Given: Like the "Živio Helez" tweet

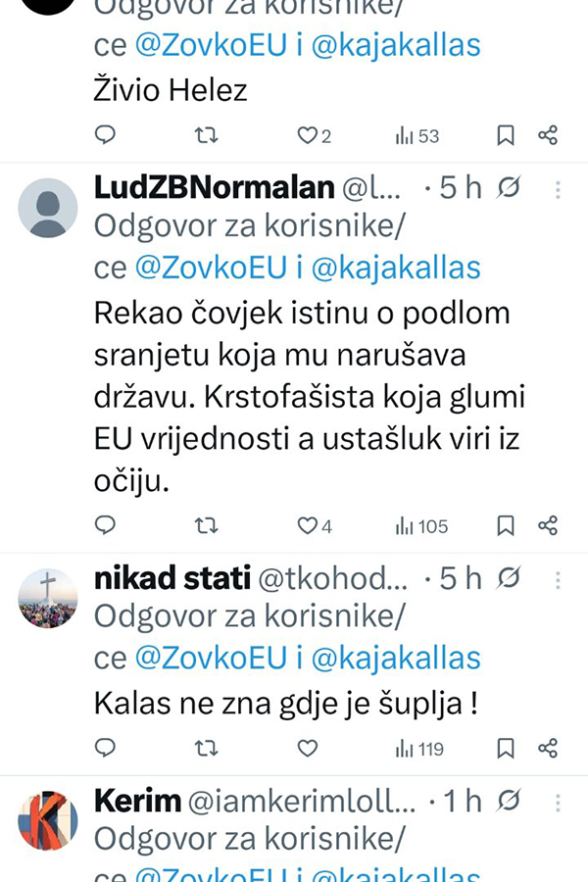Looking at the screenshot, I should [308, 135].
